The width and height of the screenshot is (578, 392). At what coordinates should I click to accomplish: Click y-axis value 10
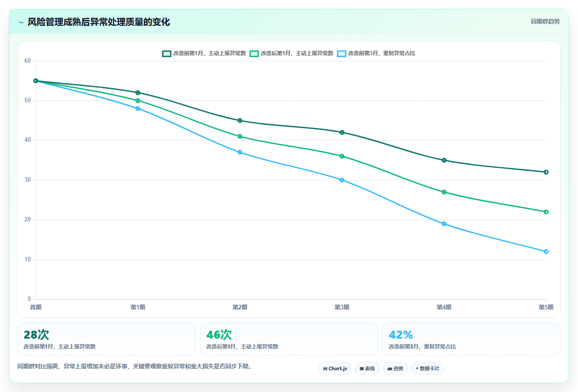coord(28,260)
